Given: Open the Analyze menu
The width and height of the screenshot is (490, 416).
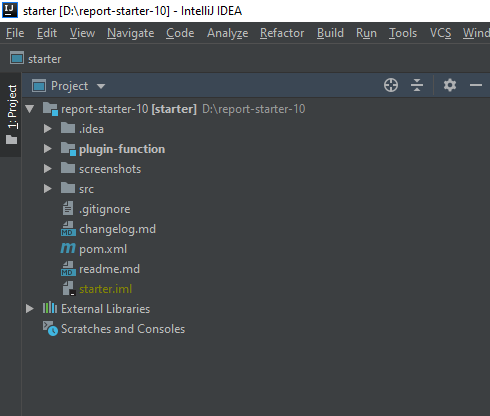Looking at the screenshot, I should pyautogui.click(x=227, y=33).
